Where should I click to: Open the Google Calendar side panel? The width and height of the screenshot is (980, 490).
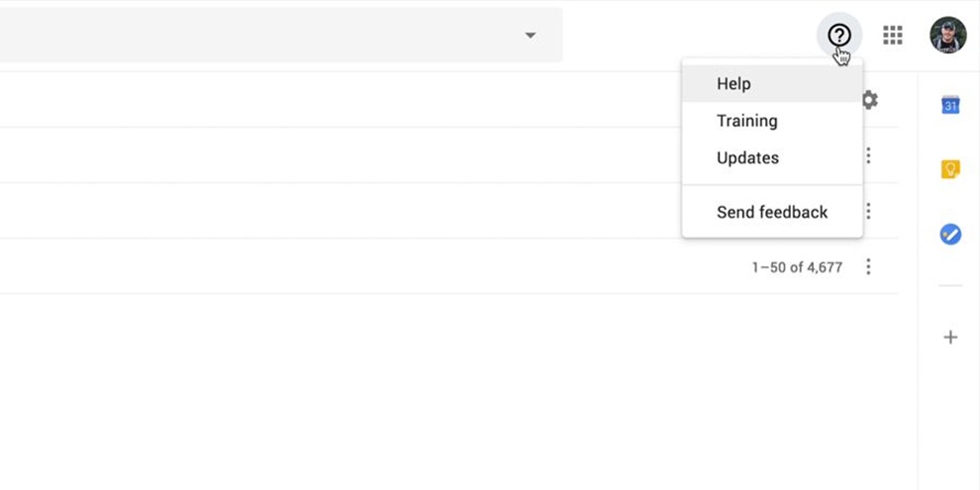950,105
